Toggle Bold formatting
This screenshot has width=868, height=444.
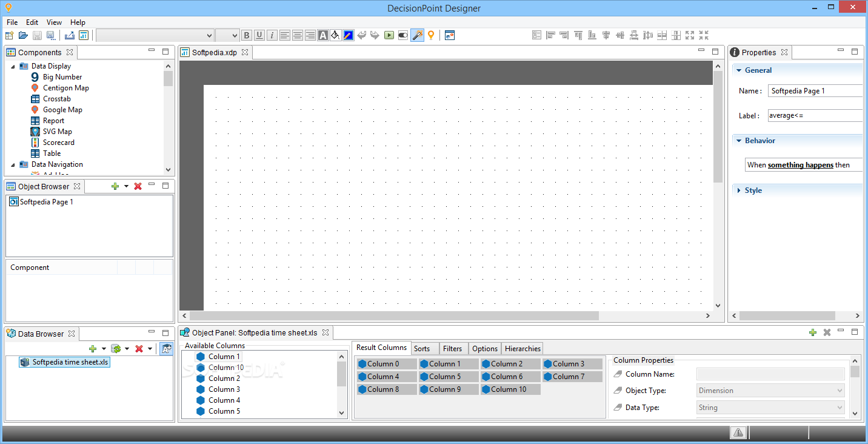(247, 35)
